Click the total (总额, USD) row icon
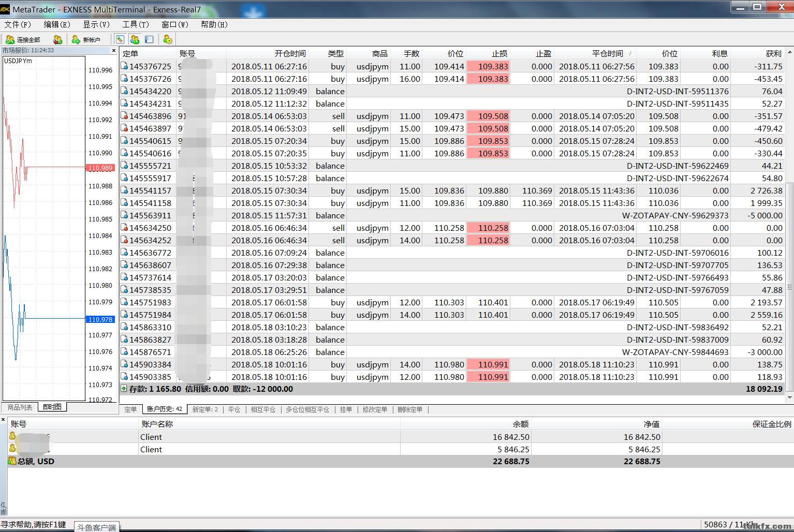794x532 pixels. [x=12, y=461]
